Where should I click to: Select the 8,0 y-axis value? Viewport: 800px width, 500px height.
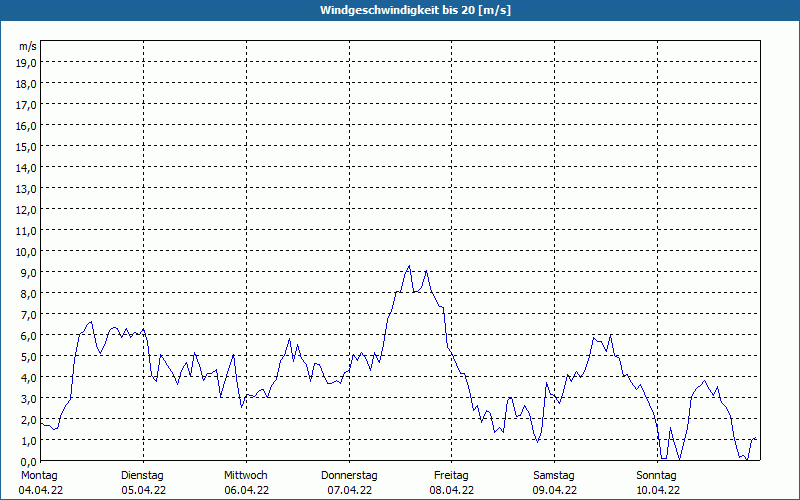click(x=28, y=294)
